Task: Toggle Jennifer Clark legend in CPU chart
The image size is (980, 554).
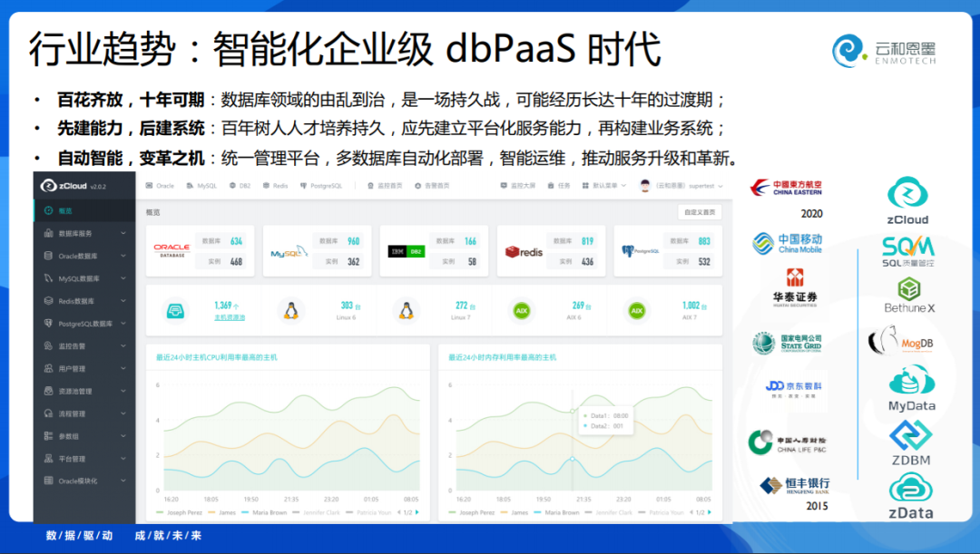Action: point(316,512)
